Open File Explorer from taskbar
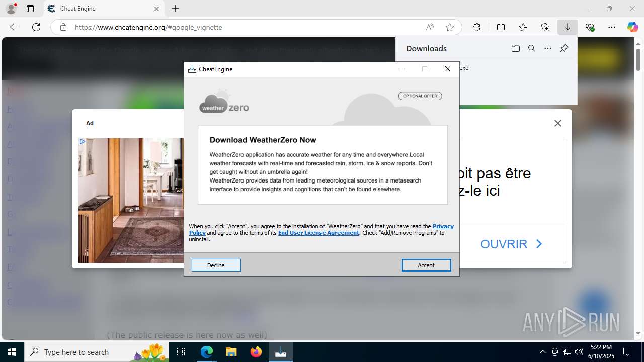The image size is (644, 362). click(x=231, y=352)
